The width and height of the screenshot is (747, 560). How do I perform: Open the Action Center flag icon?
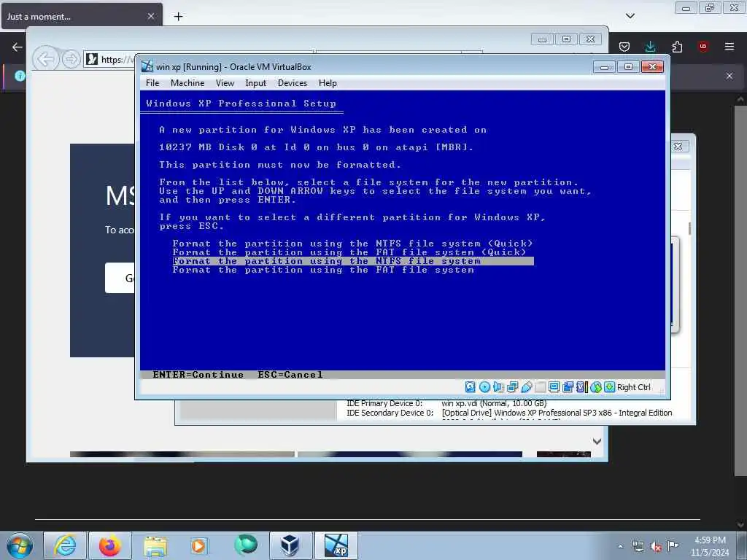click(673, 545)
